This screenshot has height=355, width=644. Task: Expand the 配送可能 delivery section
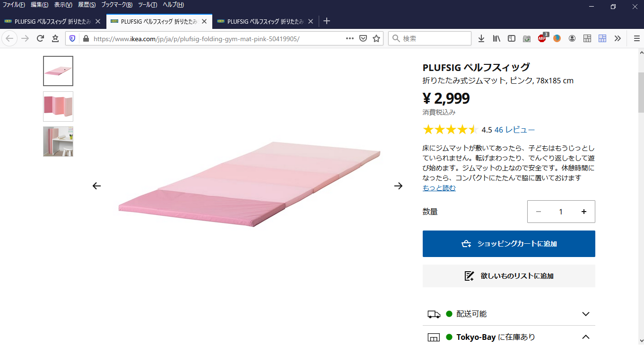tap(509, 314)
